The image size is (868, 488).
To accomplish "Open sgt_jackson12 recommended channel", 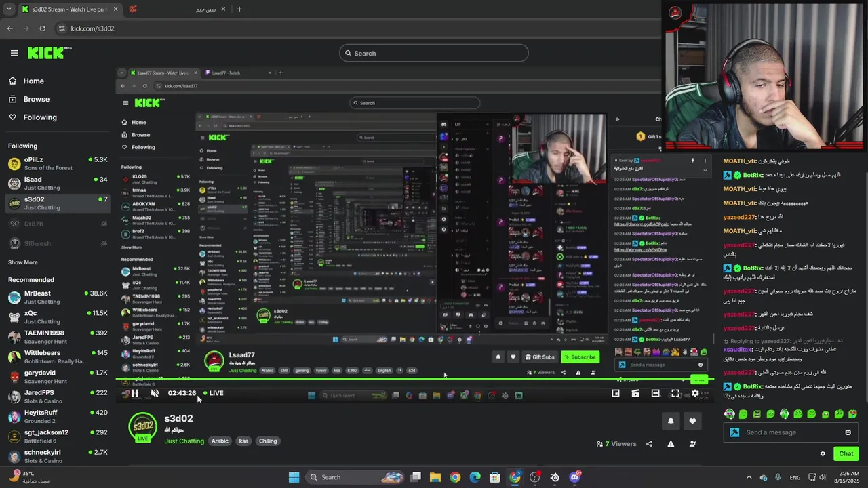I will 58,436.
